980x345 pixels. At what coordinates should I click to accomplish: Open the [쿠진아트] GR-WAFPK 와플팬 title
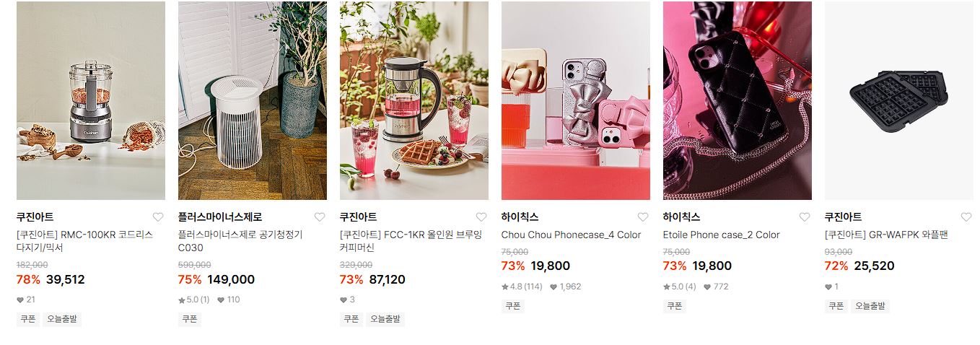[886, 235]
